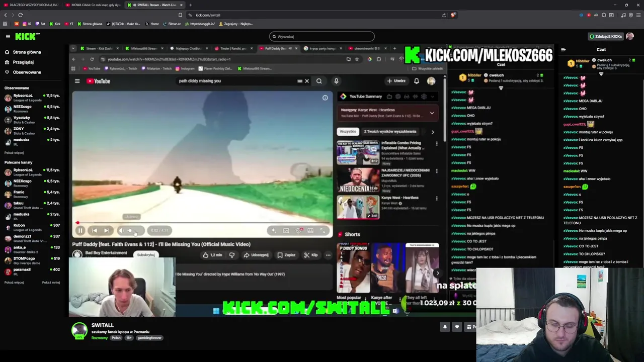Screen dimensions: 644x362
Task: Open Vysotzky channel in Obserwowane list
Action: coord(32,120)
